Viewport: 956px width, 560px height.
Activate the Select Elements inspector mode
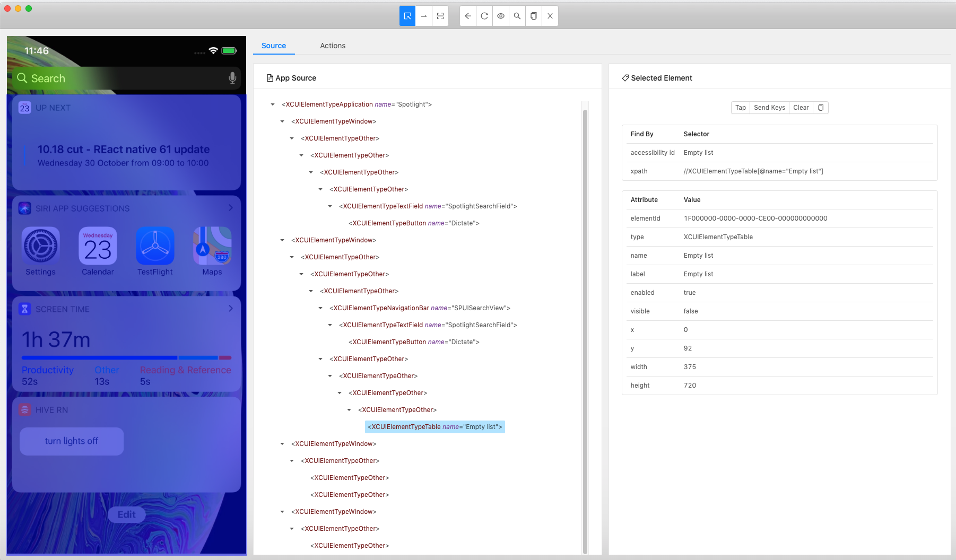(407, 16)
